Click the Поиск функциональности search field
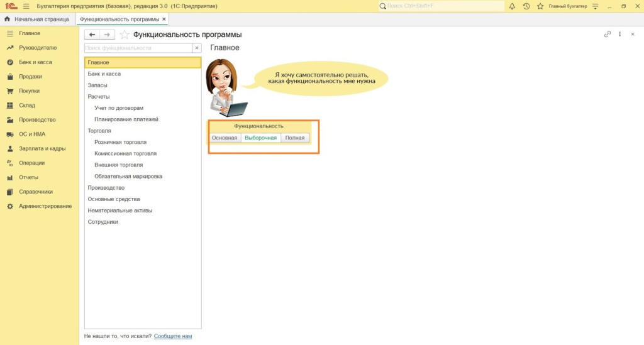This screenshot has width=644, height=345. tap(138, 48)
